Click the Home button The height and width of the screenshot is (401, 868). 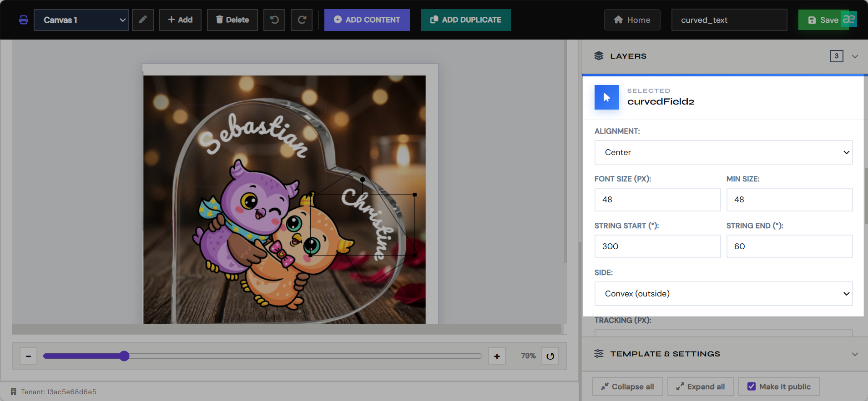632,20
